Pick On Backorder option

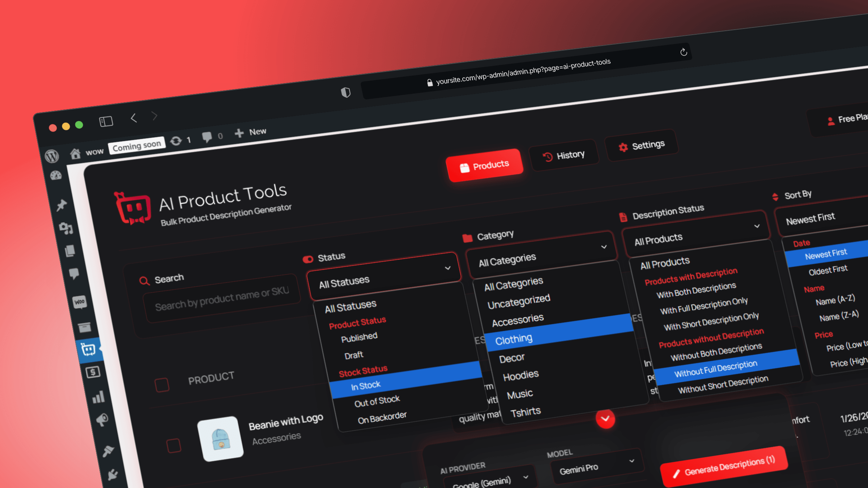[382, 418]
